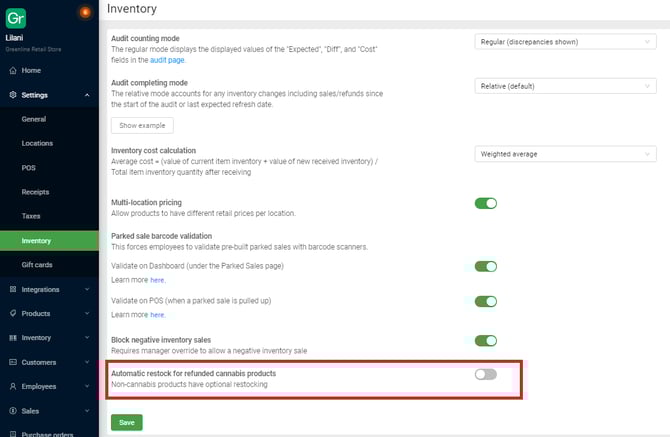670x437 pixels.
Task: Open Gift cards settings in sidebar
Action: pos(40,264)
